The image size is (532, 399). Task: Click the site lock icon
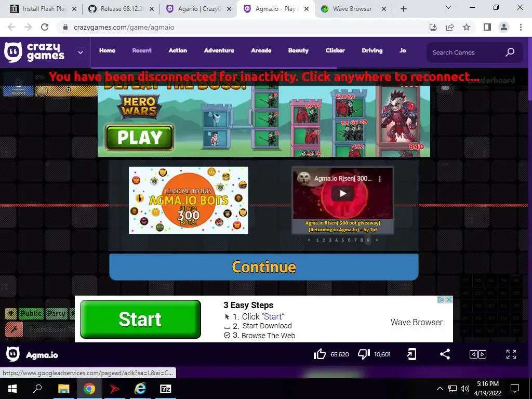(65, 27)
